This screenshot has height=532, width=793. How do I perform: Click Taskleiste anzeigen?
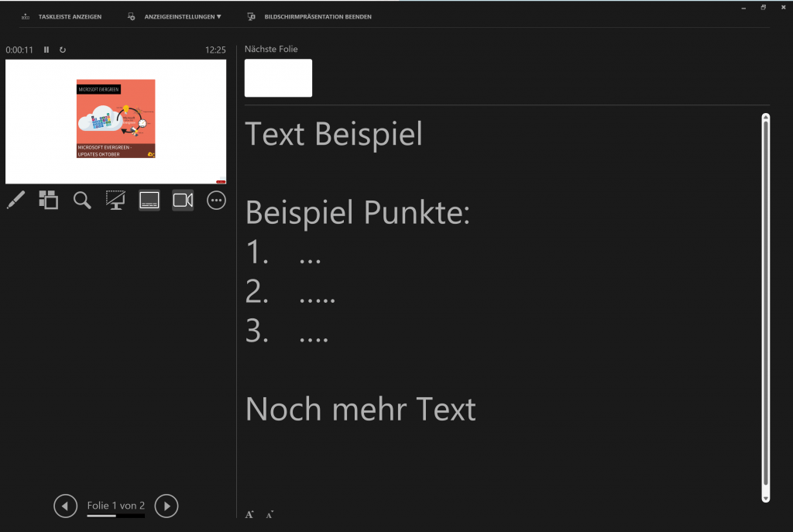pyautogui.click(x=70, y=17)
